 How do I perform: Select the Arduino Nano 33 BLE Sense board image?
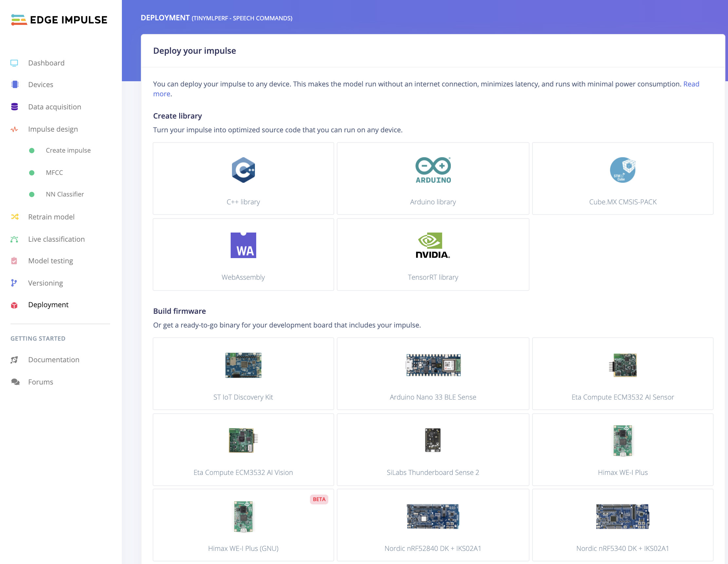click(x=433, y=365)
